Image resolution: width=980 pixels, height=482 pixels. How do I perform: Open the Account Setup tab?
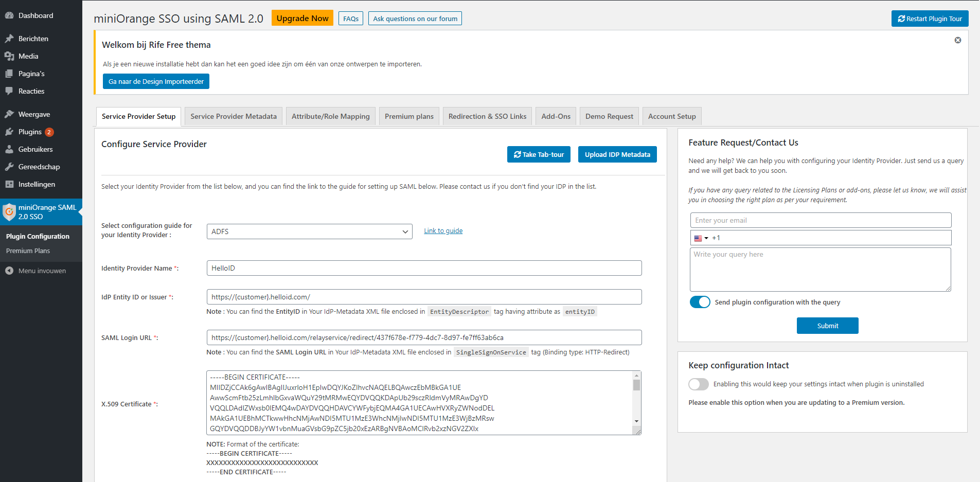point(672,117)
